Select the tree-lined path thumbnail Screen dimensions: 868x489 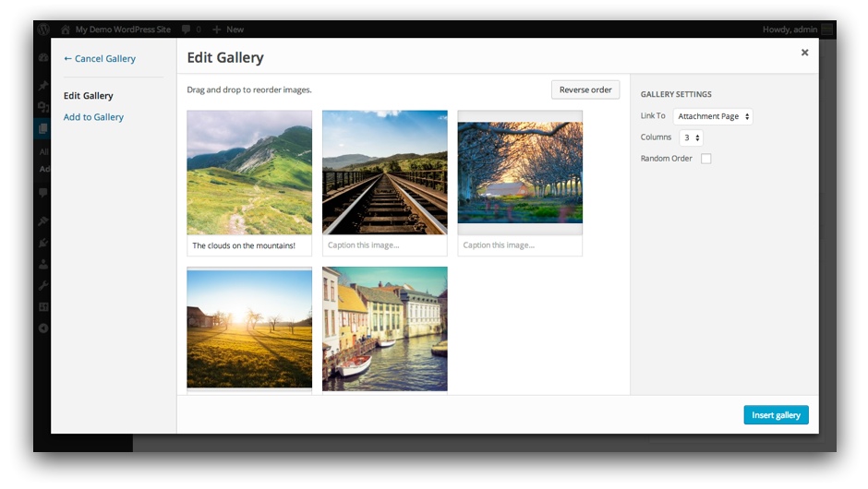tap(520, 173)
